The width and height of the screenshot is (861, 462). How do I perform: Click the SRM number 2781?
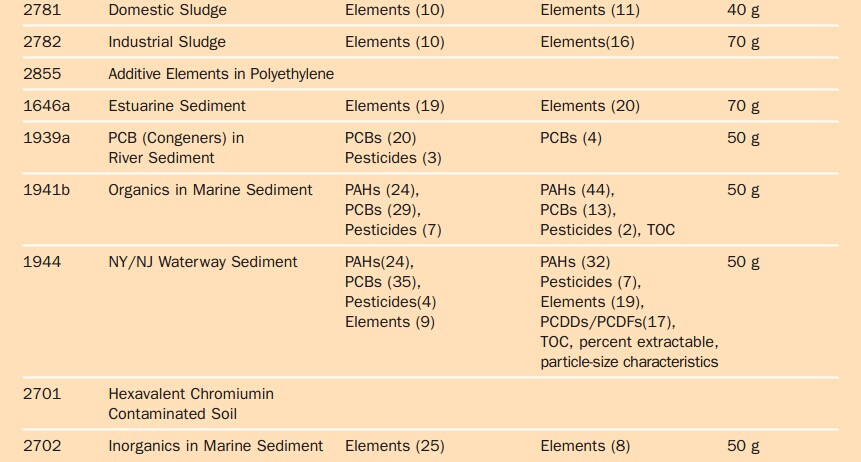(x=42, y=10)
